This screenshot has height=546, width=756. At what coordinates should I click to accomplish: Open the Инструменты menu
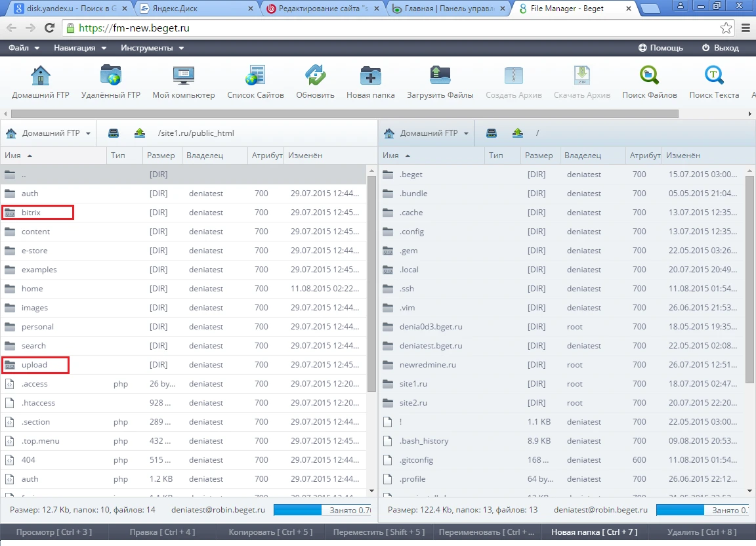[x=152, y=48]
